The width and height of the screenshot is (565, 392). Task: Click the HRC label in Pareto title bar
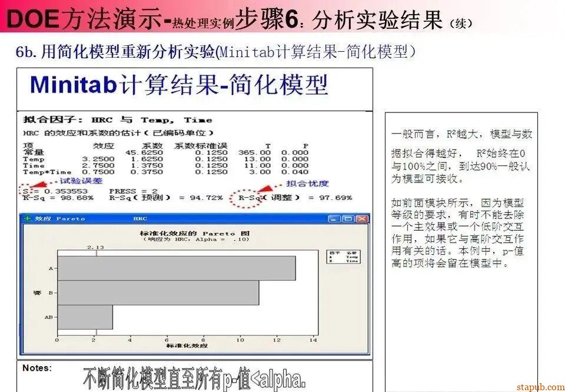click(140, 219)
